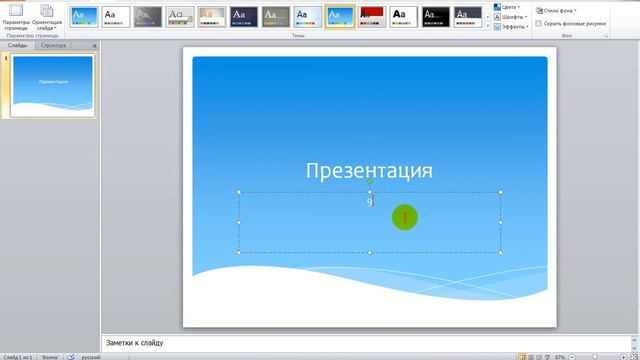Switch to the Слайды tab
Viewport: 640px width, 360px height.
tap(18, 45)
